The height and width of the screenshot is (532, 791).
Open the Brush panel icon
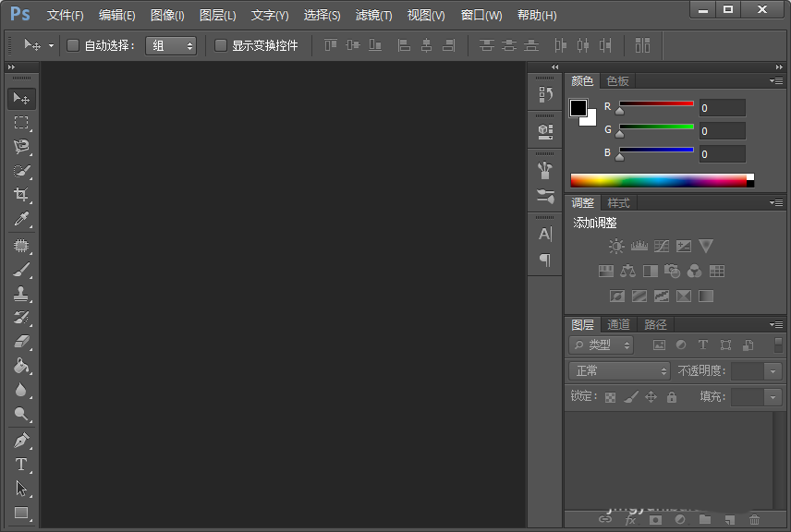[x=545, y=171]
